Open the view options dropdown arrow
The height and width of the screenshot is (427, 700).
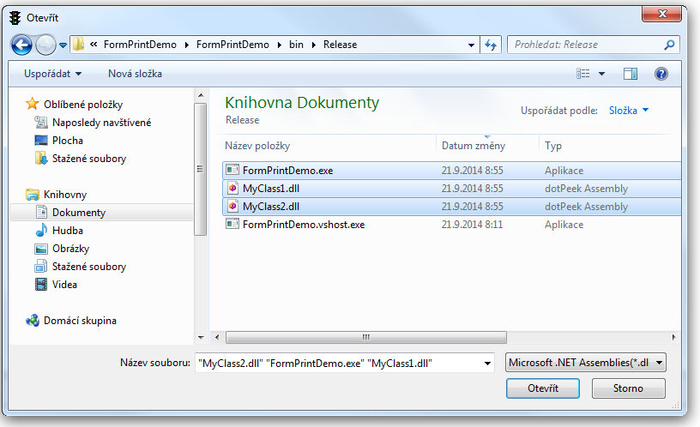click(x=602, y=74)
